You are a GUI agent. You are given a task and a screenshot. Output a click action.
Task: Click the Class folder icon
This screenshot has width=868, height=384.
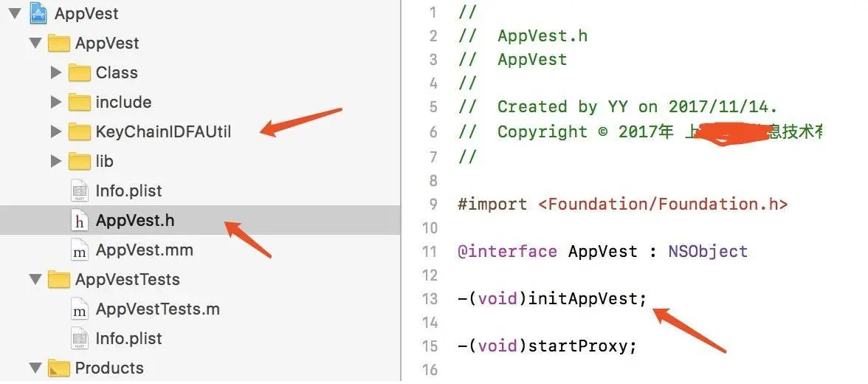(79, 72)
